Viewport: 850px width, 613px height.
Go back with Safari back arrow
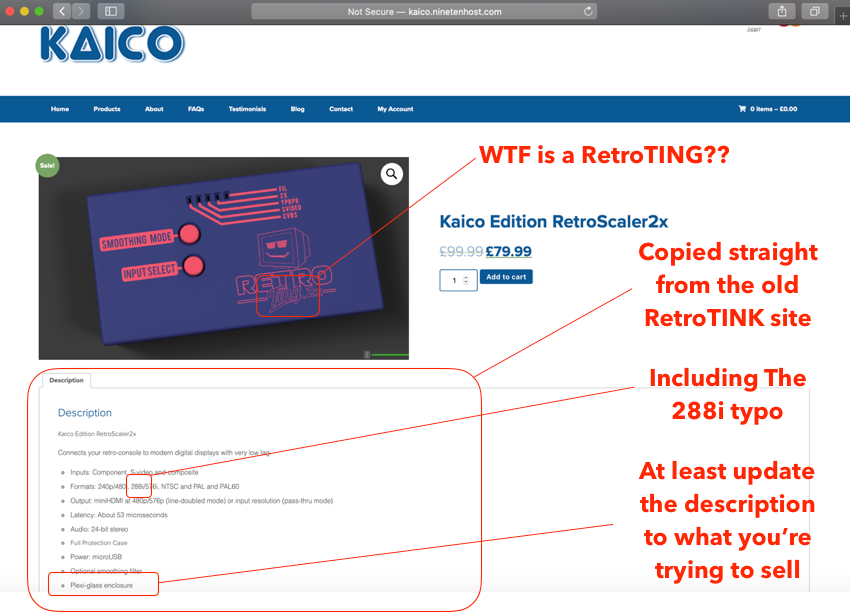coord(62,11)
